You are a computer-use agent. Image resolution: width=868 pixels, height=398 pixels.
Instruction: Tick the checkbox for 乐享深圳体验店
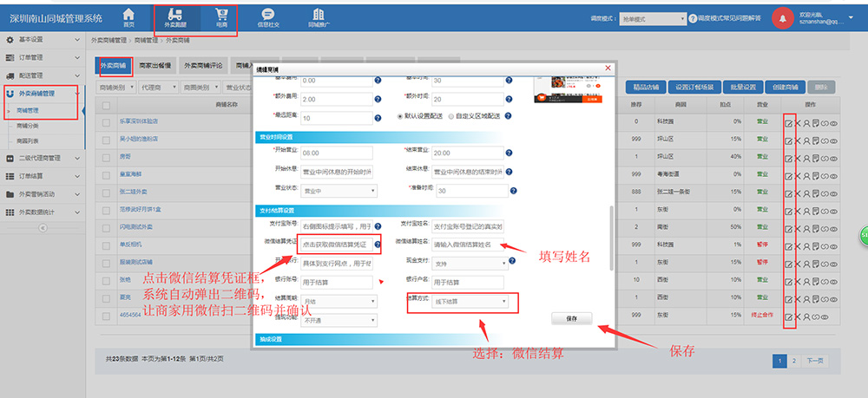[x=106, y=122]
